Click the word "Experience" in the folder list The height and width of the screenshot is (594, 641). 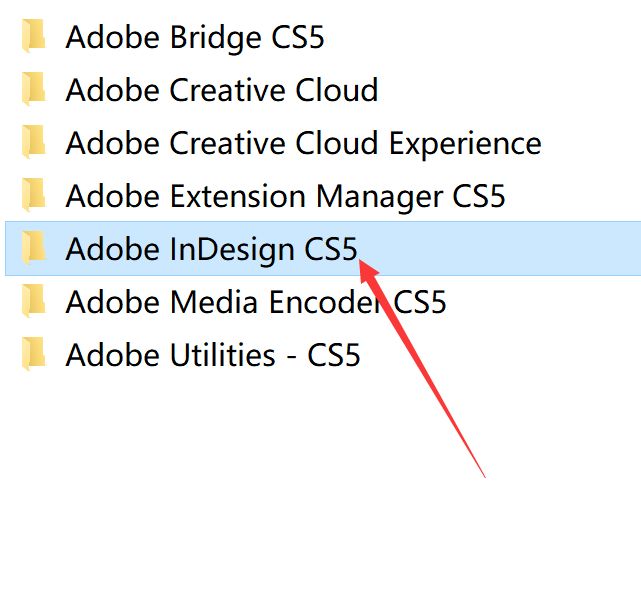464,143
